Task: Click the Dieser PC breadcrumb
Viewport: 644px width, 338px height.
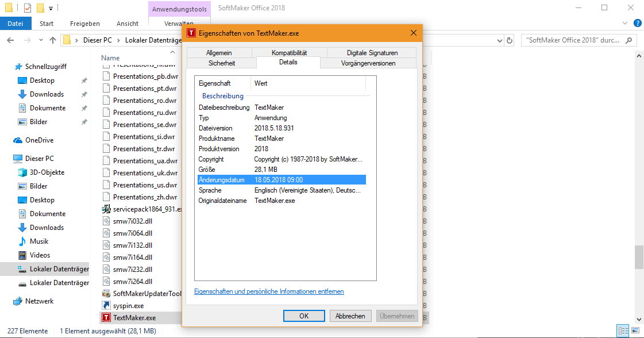Action: (x=97, y=40)
